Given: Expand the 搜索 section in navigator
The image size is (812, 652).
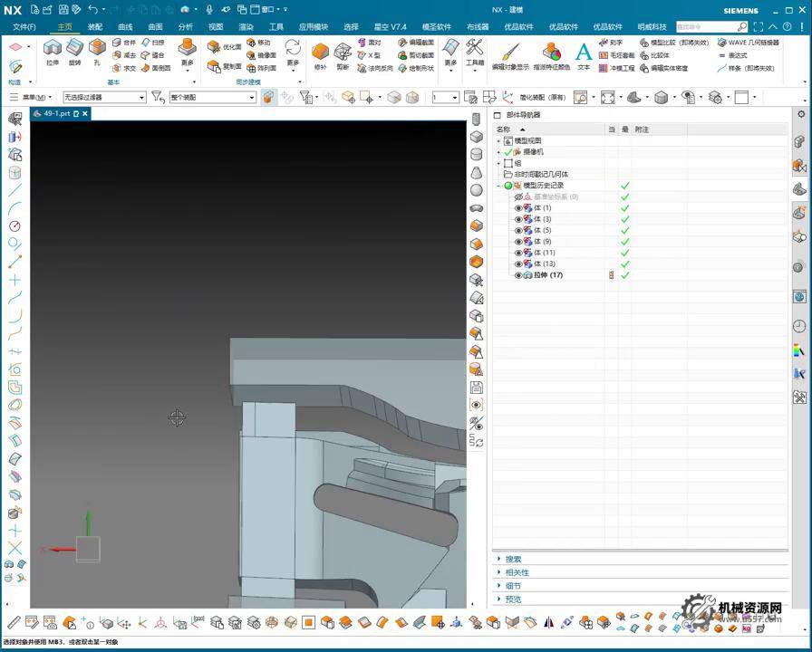Looking at the screenshot, I should tap(513, 559).
